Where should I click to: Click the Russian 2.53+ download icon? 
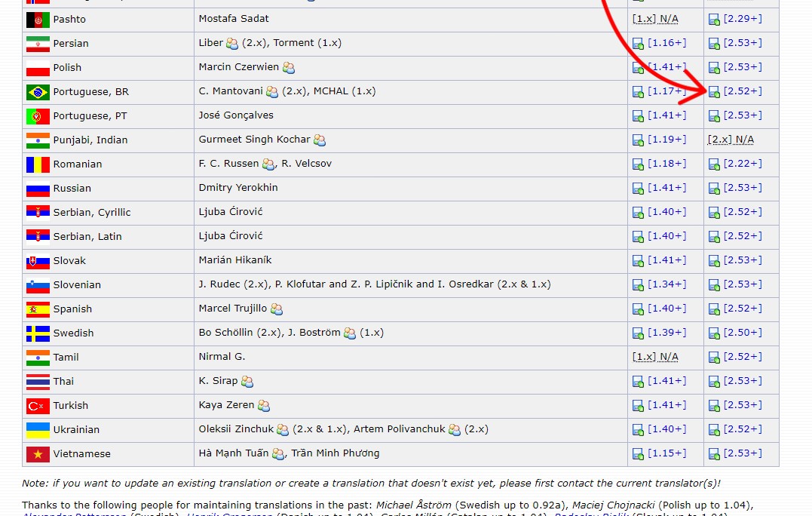(714, 189)
